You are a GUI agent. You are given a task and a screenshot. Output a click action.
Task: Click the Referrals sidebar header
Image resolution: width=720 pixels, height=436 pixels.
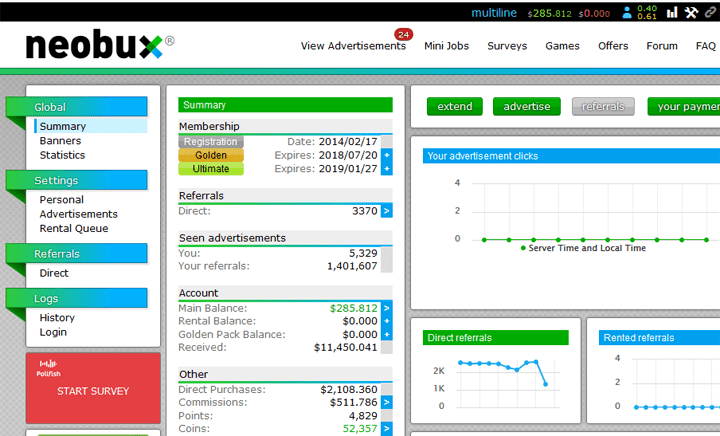click(x=77, y=253)
